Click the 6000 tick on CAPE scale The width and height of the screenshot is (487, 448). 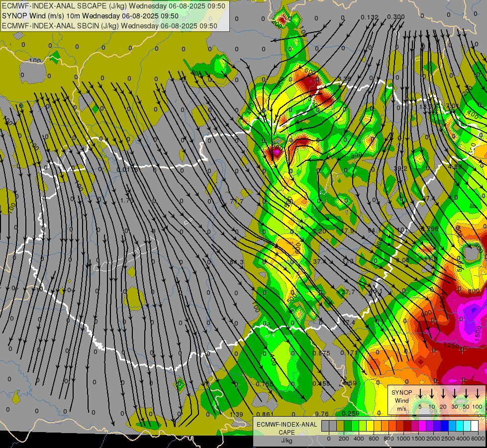(x=478, y=439)
